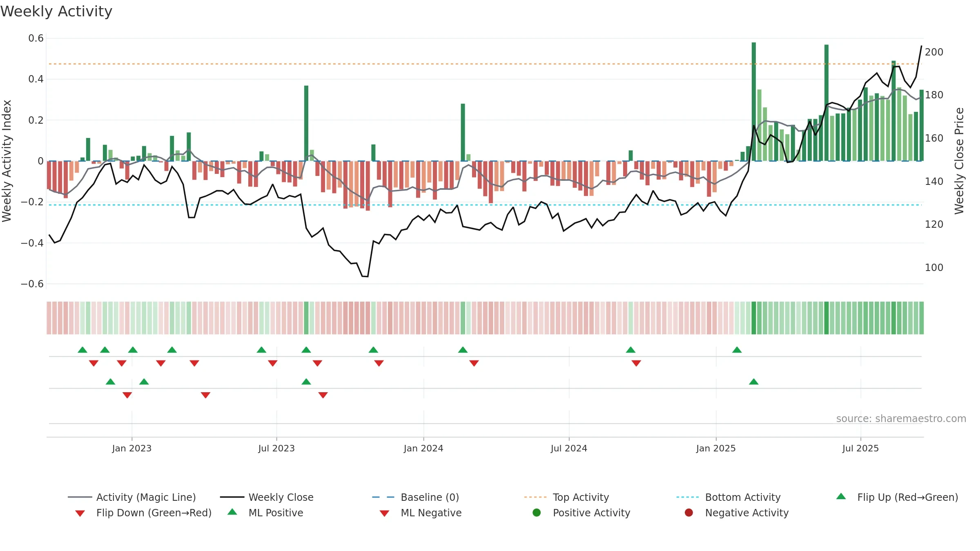The height and width of the screenshot is (551, 980).
Task: Click the red ML Negative triangle legend icon
Action: (x=384, y=513)
